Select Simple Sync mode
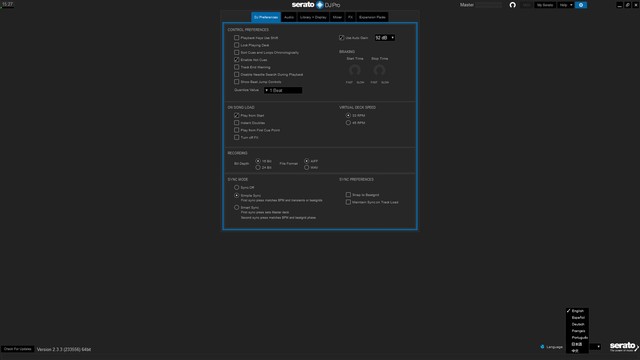Screen dimensions: 640x360 pos(236,196)
